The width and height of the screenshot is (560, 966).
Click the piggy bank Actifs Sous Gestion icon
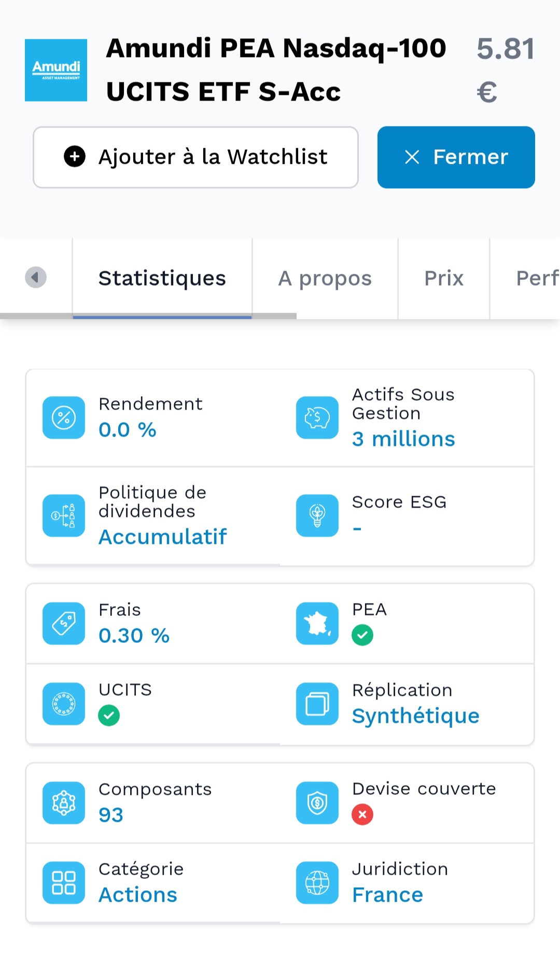click(317, 417)
